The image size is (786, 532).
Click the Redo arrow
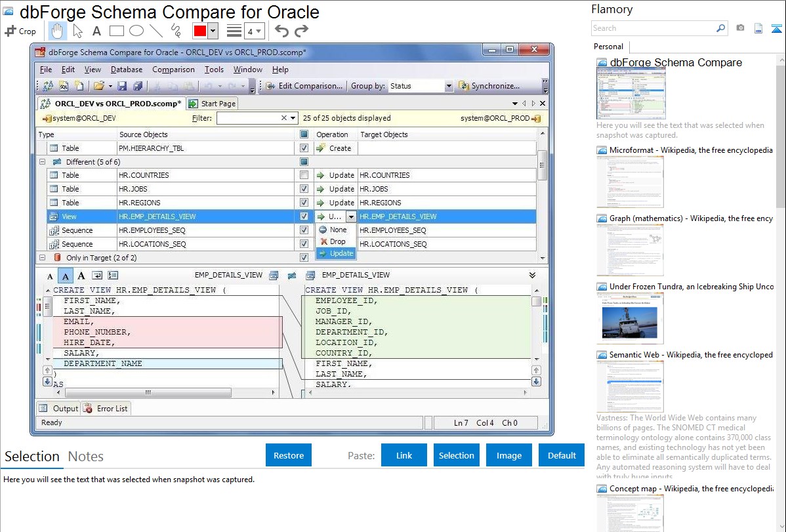coord(301,31)
